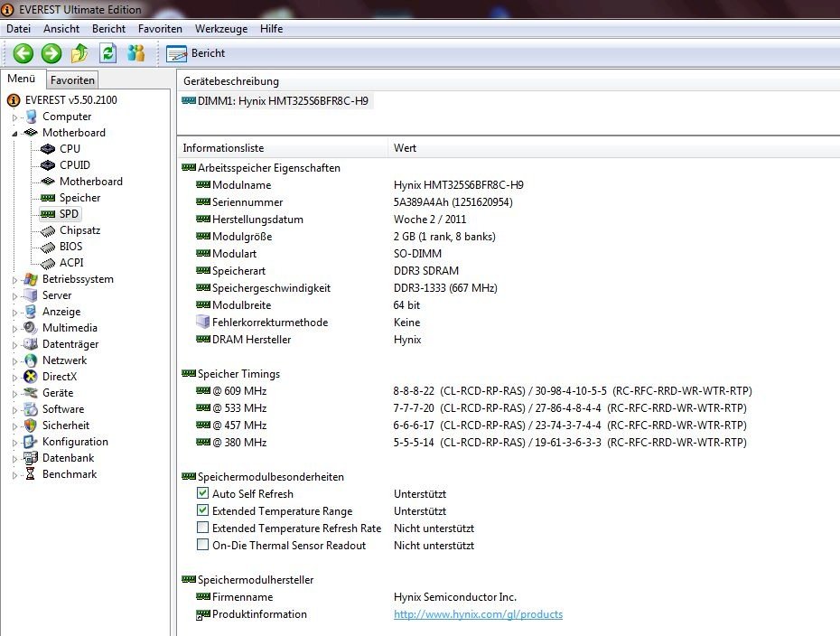Click the two-people users icon in toolbar

[135, 53]
